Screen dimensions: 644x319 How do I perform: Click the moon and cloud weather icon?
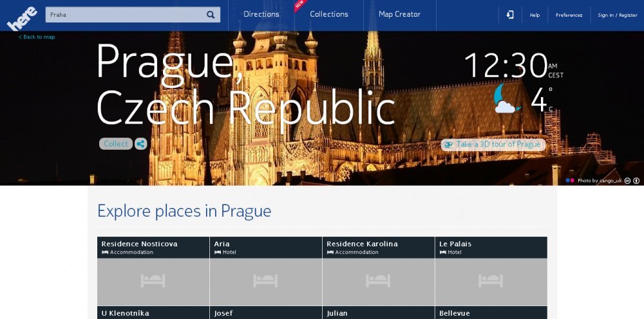pos(507,99)
